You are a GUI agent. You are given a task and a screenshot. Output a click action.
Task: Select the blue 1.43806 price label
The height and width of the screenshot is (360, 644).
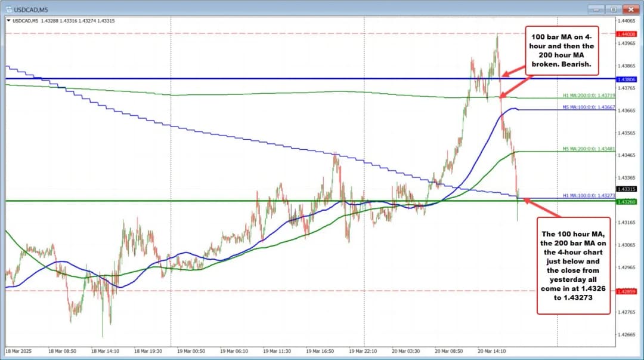coord(627,79)
